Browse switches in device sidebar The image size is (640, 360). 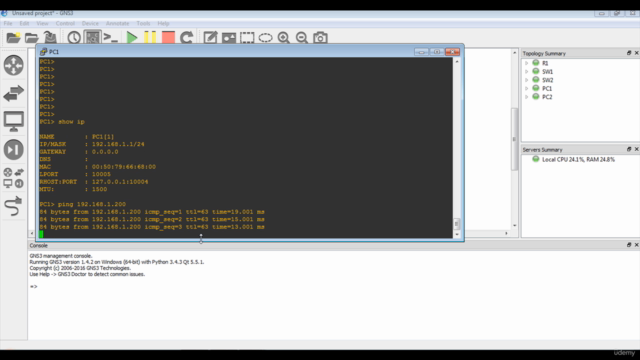tap(13, 93)
